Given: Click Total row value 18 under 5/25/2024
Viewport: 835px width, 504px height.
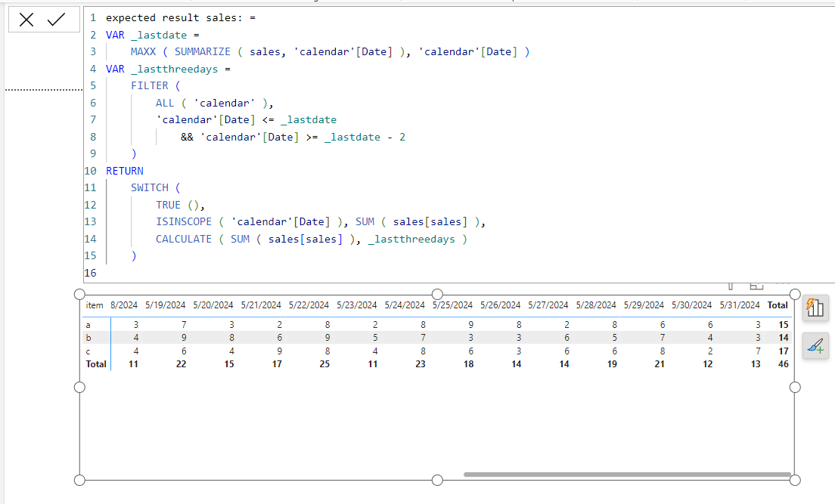Looking at the screenshot, I should (469, 364).
